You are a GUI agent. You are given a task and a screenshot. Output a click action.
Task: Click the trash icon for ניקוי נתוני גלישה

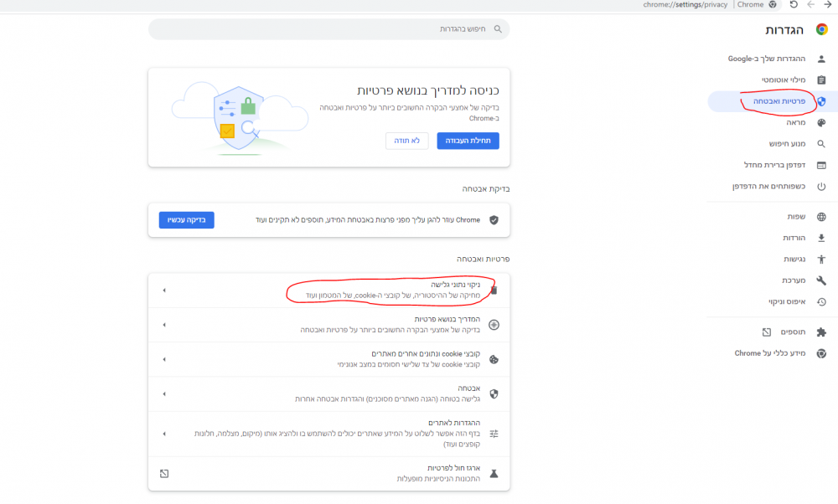(x=494, y=291)
